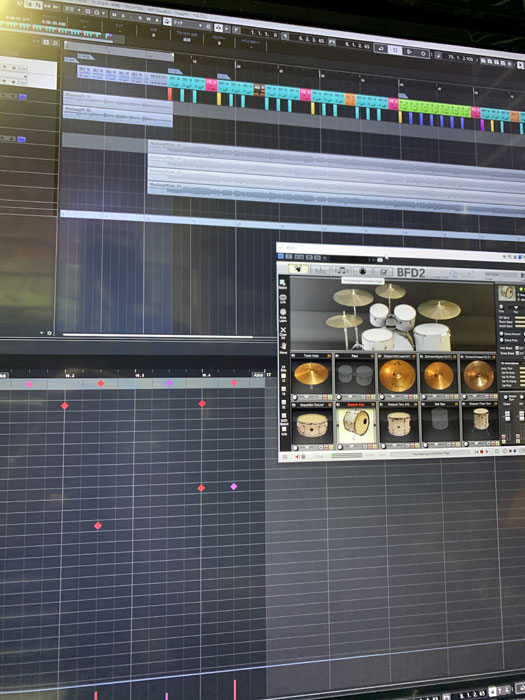Open the BFD2 Mixer page tab
This screenshot has height=700, width=525.
pos(319,270)
